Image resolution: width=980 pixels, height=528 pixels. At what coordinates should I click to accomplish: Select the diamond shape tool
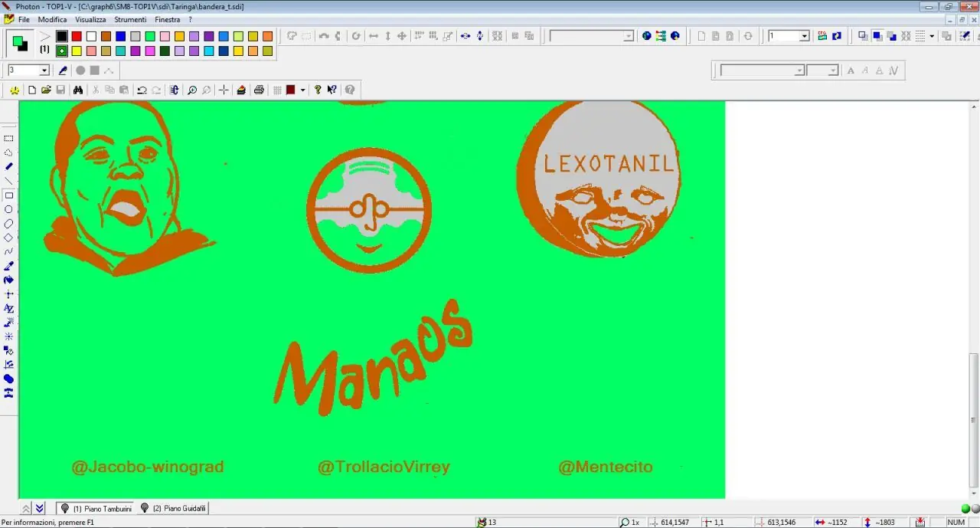tap(9, 238)
